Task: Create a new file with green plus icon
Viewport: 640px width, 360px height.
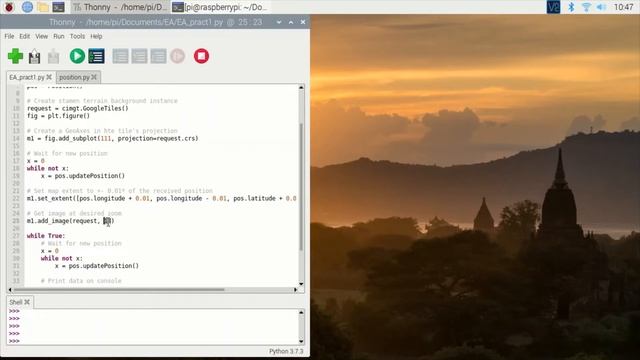Action: [16, 56]
